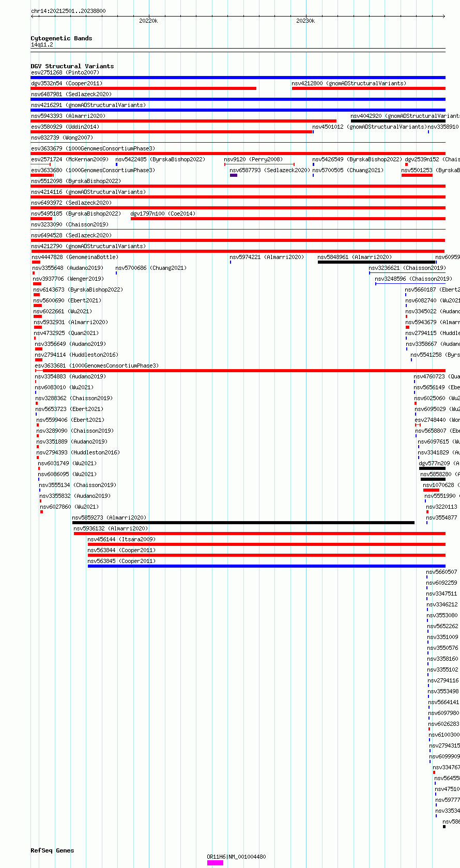Click the nsv832739 (Wong2007) label
Viewport: 460px width, 868px height.
pyautogui.click(x=62, y=138)
